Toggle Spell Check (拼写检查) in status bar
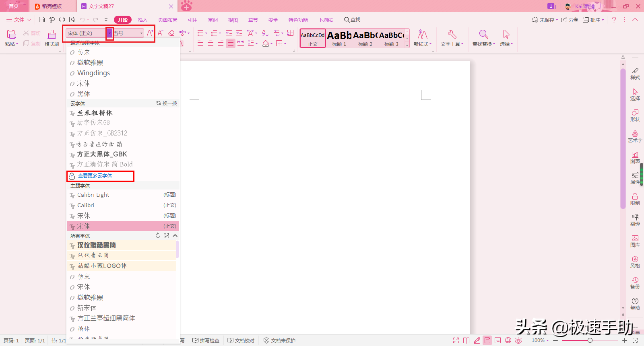The width and height of the screenshot is (644, 346). click(x=206, y=340)
